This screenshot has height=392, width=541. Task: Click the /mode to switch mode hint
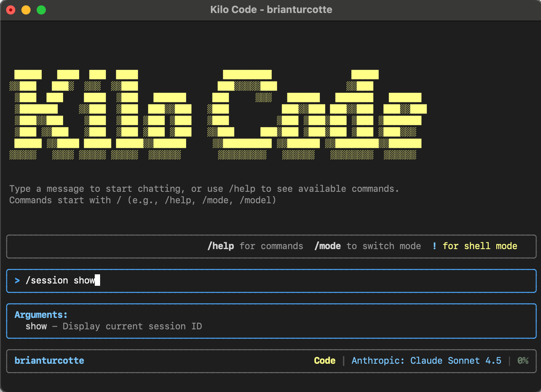(x=368, y=246)
